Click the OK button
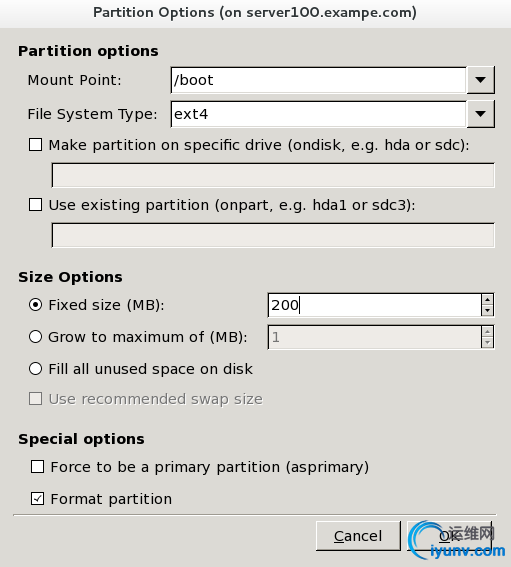The width and height of the screenshot is (511, 567). point(449,536)
